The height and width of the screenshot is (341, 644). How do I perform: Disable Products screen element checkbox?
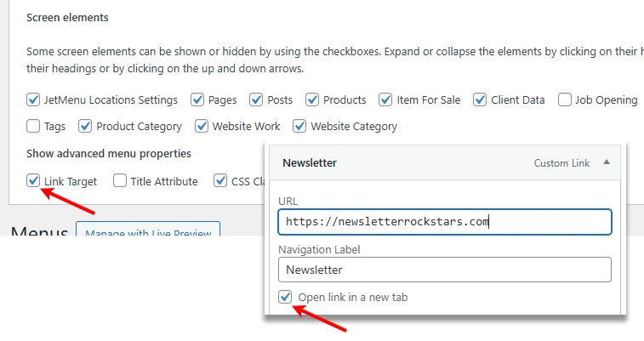coord(312,99)
